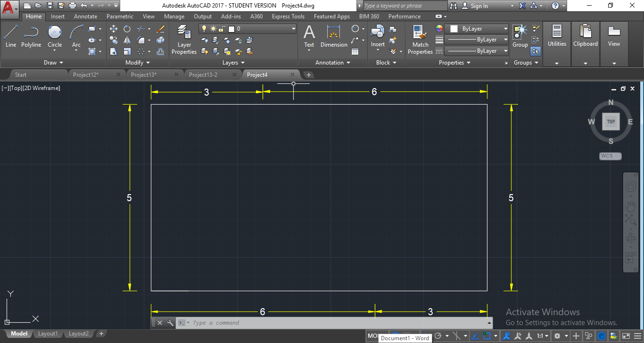Activate the Mirror tool

pyautogui.click(x=127, y=40)
